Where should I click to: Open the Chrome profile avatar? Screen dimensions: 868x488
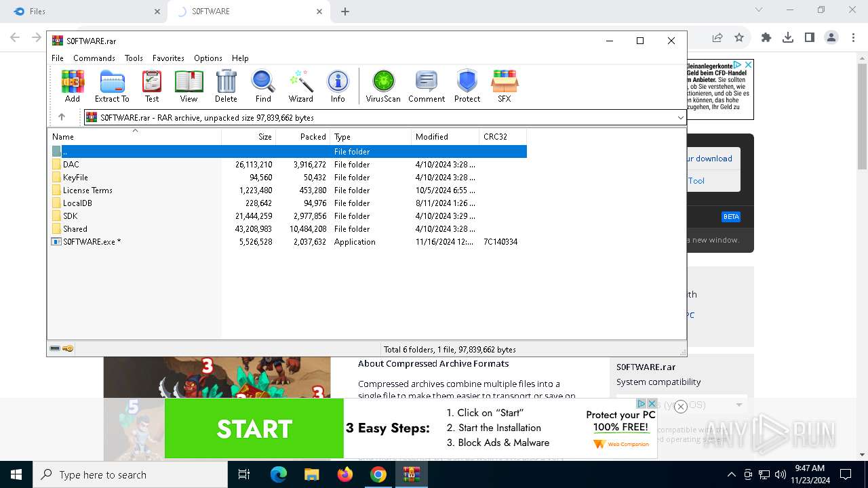coord(831,38)
